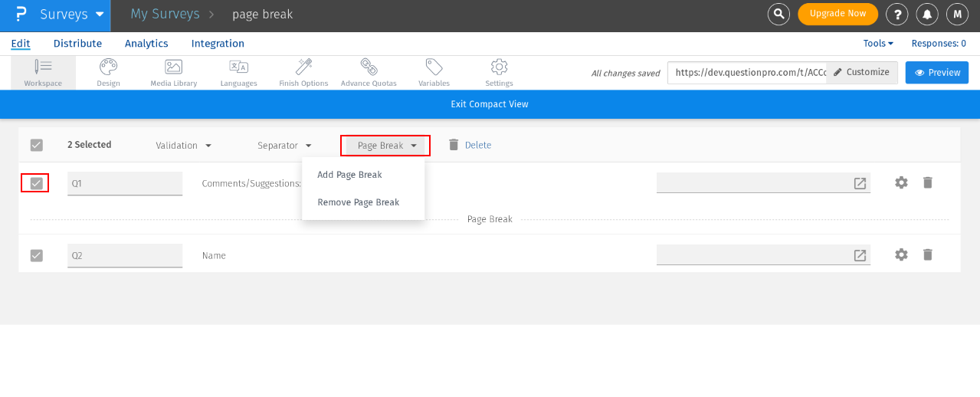Click the search magnifier icon

[778, 14]
